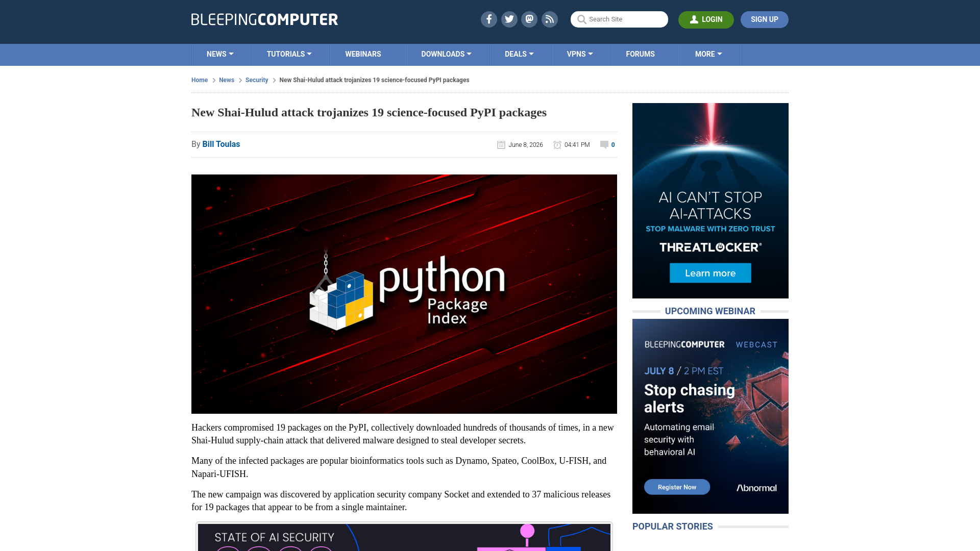Viewport: 980px width, 551px height.
Task: Open the BleepingComputer Facebook page icon
Action: coord(488,19)
